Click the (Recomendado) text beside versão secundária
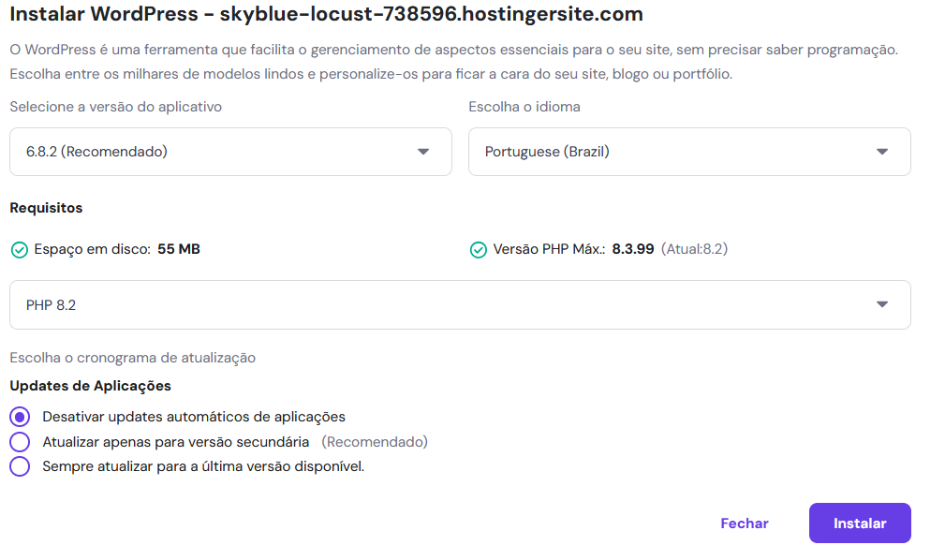This screenshot has width=945, height=560. [x=375, y=442]
